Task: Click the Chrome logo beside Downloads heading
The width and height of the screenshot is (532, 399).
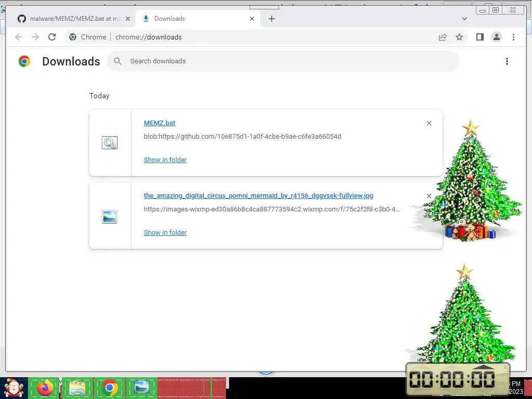Action: pos(24,61)
